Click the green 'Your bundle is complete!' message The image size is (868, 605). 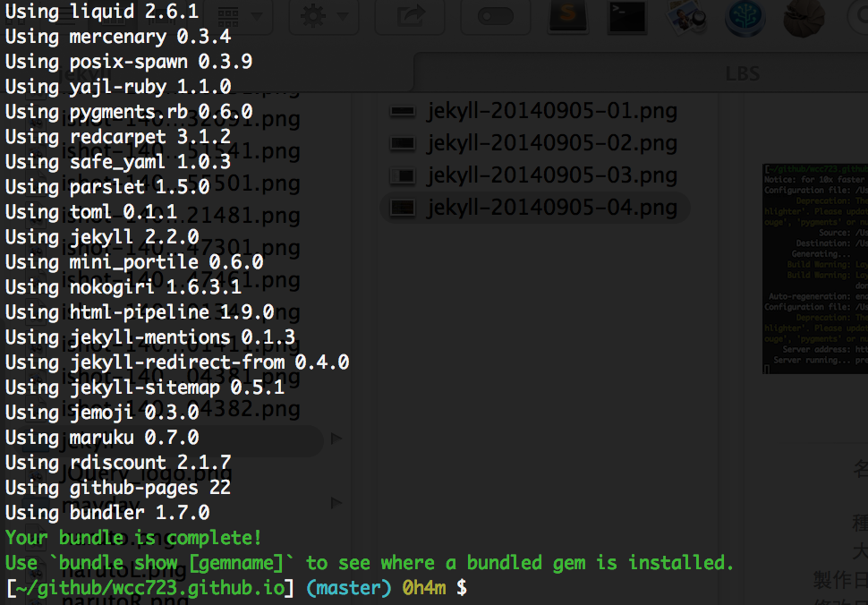(132, 538)
